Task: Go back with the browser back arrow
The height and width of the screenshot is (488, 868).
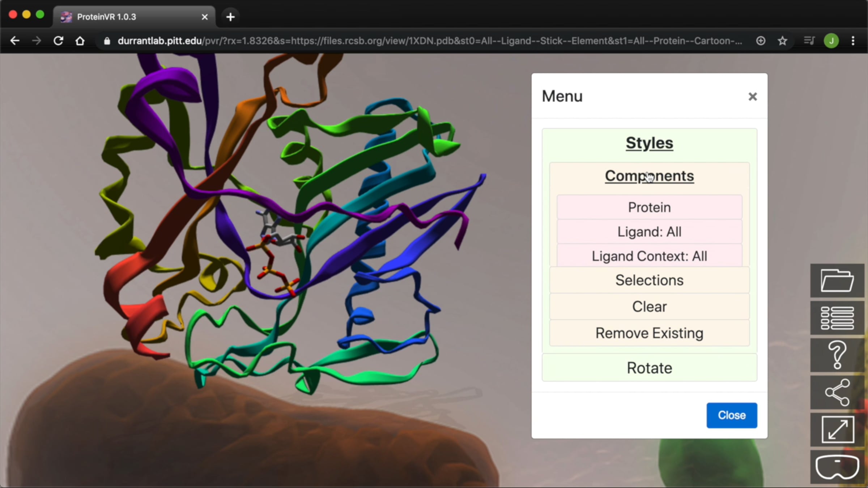Action: 15,41
